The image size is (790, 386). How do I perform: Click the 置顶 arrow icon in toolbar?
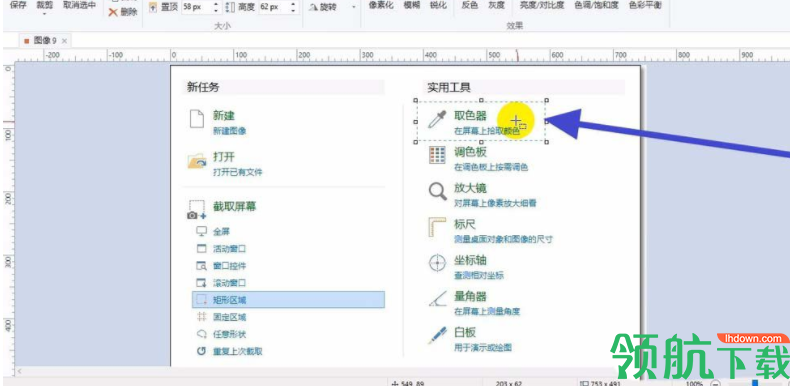153,8
